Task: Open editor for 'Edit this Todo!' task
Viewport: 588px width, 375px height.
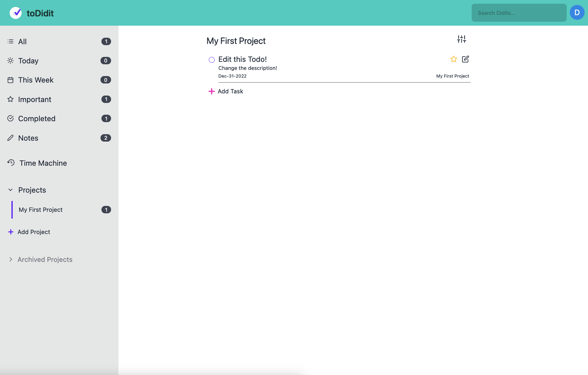Action: click(466, 59)
